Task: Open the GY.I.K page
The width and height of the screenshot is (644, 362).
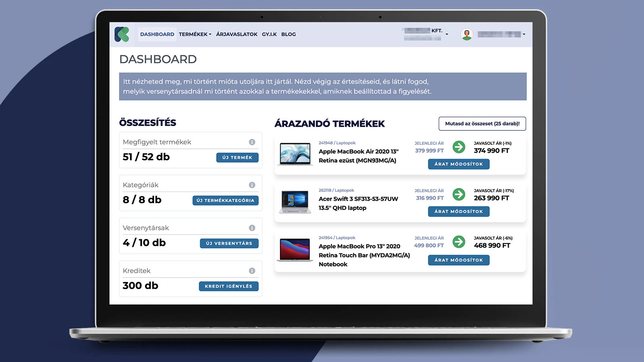Action: (269, 34)
